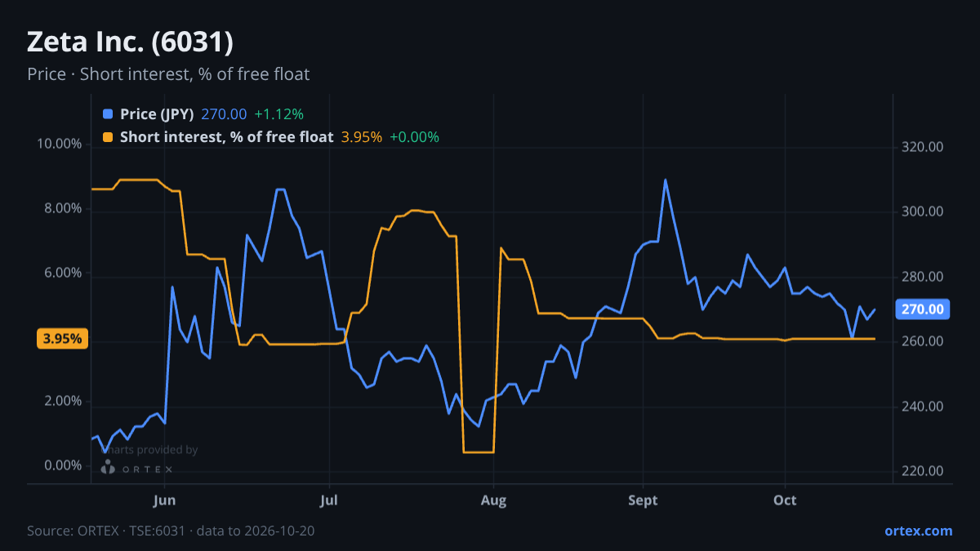Click the 2.00% left axis label

pyautogui.click(x=63, y=402)
